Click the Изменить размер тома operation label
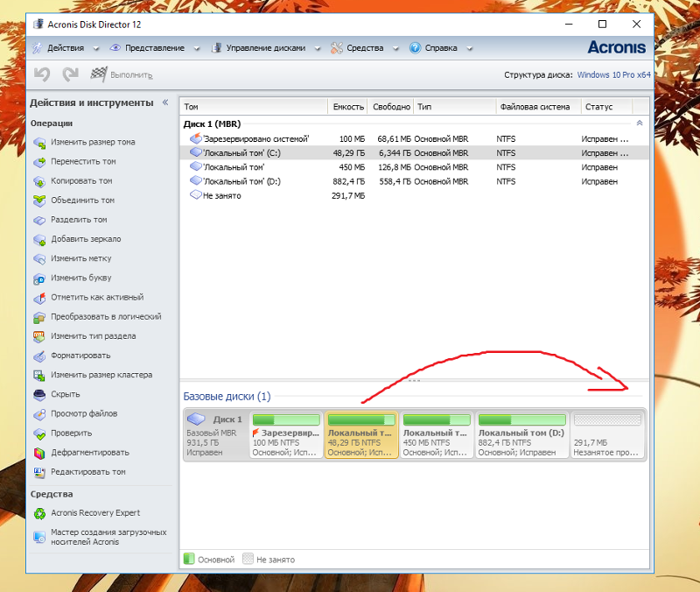The height and width of the screenshot is (592, 700). pyautogui.click(x=93, y=142)
